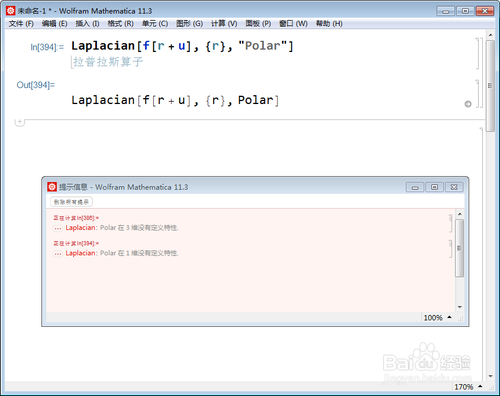Image resolution: width=500 pixels, height=396 pixels.
Task: Open the 图形 (G) menu
Action: [x=189, y=24]
